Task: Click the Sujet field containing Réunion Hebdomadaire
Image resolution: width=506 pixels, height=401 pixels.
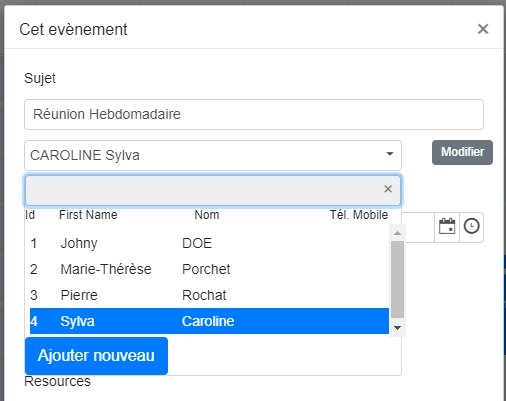Action: (x=254, y=114)
